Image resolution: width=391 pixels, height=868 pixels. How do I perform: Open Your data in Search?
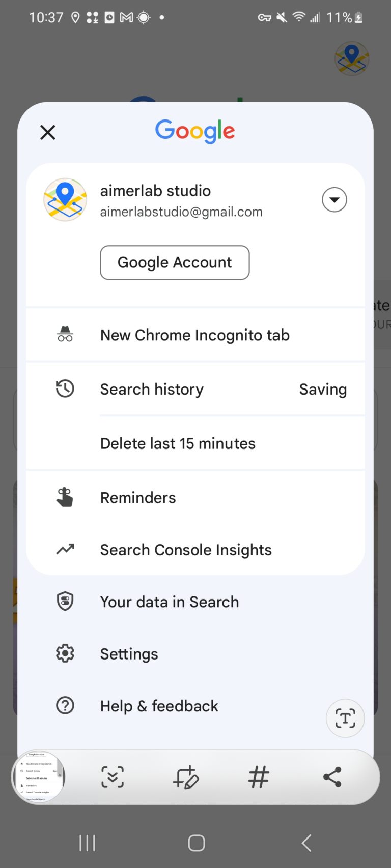click(170, 602)
